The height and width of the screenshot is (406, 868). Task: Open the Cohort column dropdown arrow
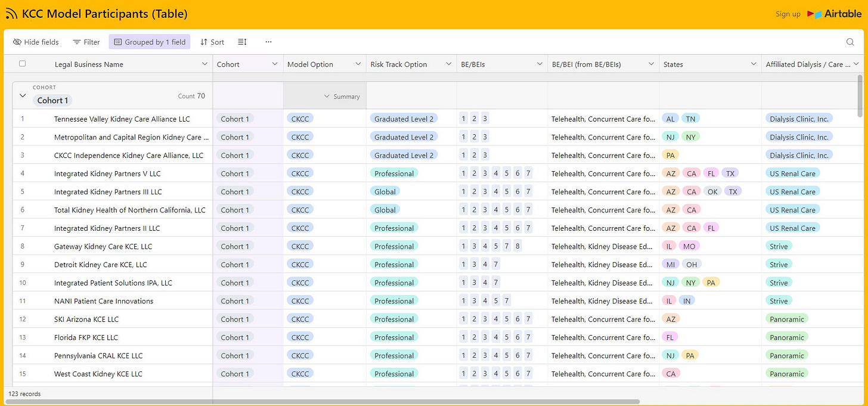(275, 64)
